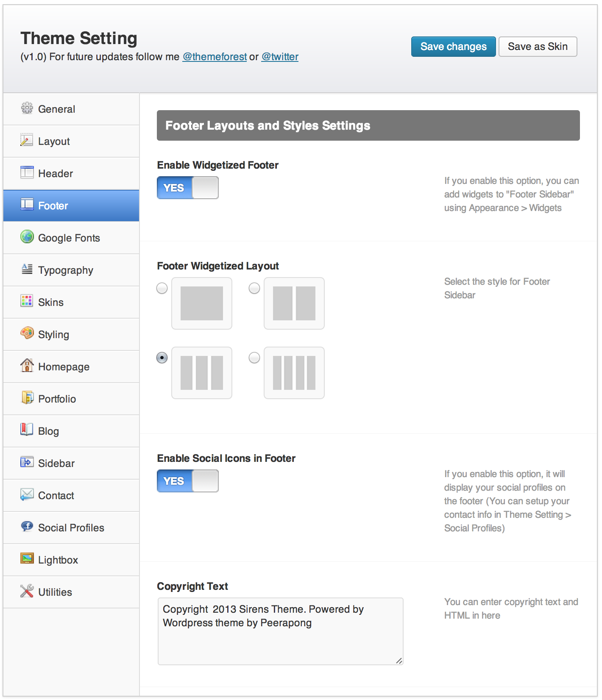Choose the two-column footer layout radio button
The height and width of the screenshot is (700, 602).
(254, 289)
